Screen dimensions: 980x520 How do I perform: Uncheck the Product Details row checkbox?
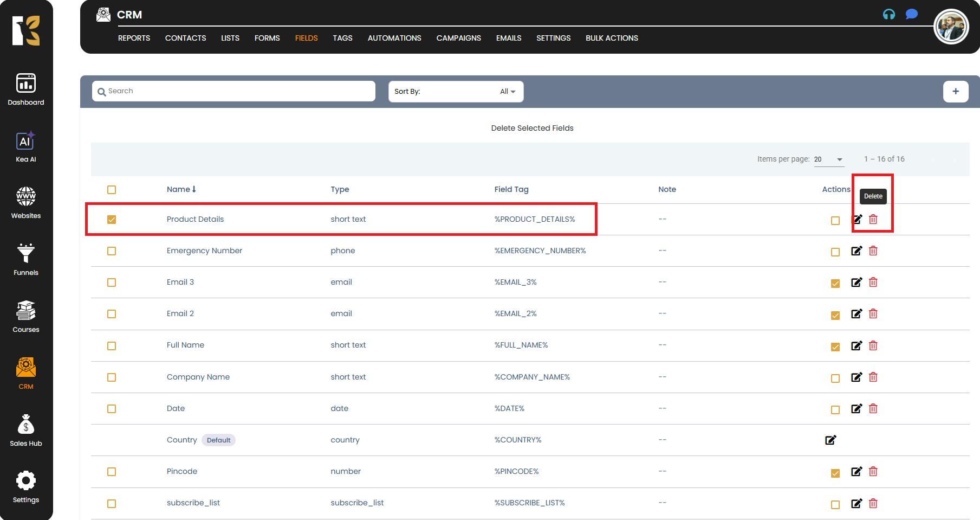pyautogui.click(x=112, y=220)
